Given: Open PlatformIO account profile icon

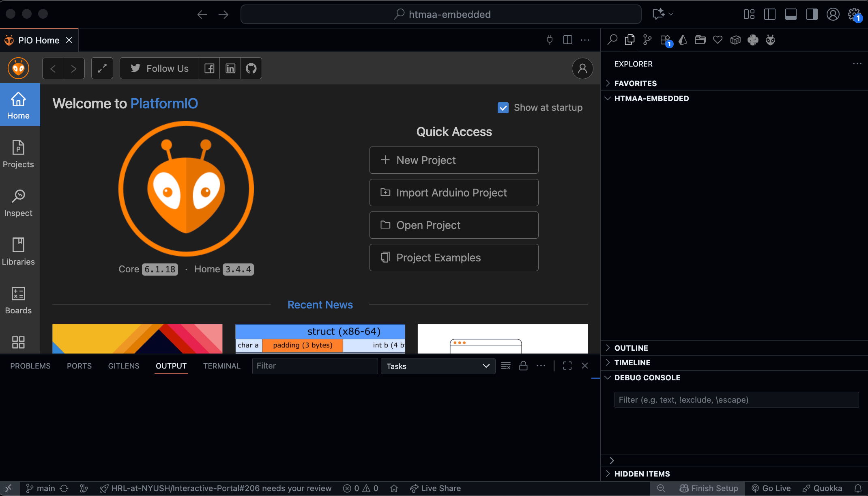Looking at the screenshot, I should [x=582, y=68].
